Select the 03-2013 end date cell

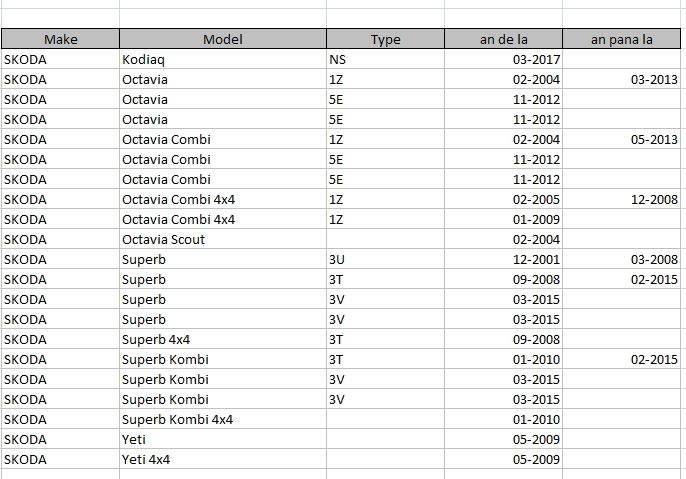click(621, 79)
